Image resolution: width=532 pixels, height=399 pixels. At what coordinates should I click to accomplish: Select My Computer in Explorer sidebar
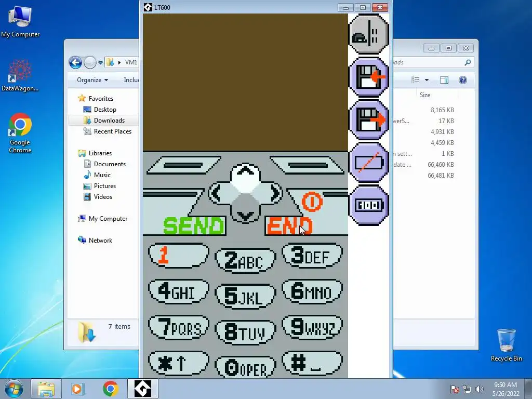pos(108,219)
